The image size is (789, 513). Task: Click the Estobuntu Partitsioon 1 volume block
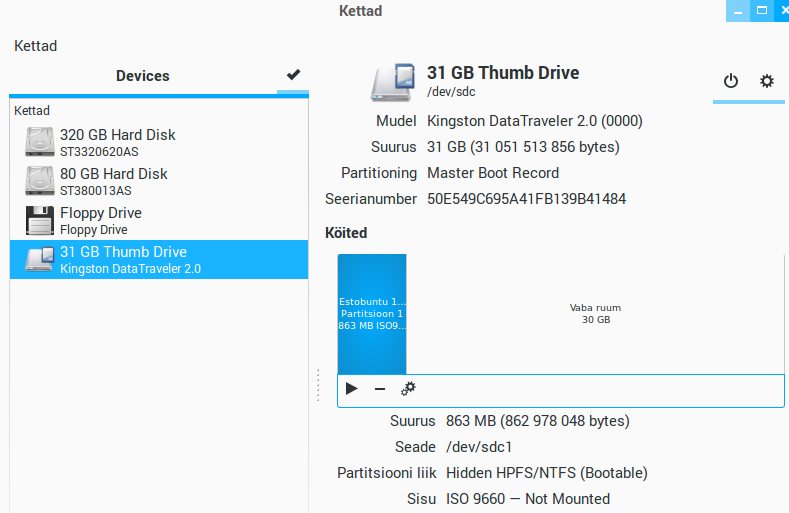[x=372, y=313]
